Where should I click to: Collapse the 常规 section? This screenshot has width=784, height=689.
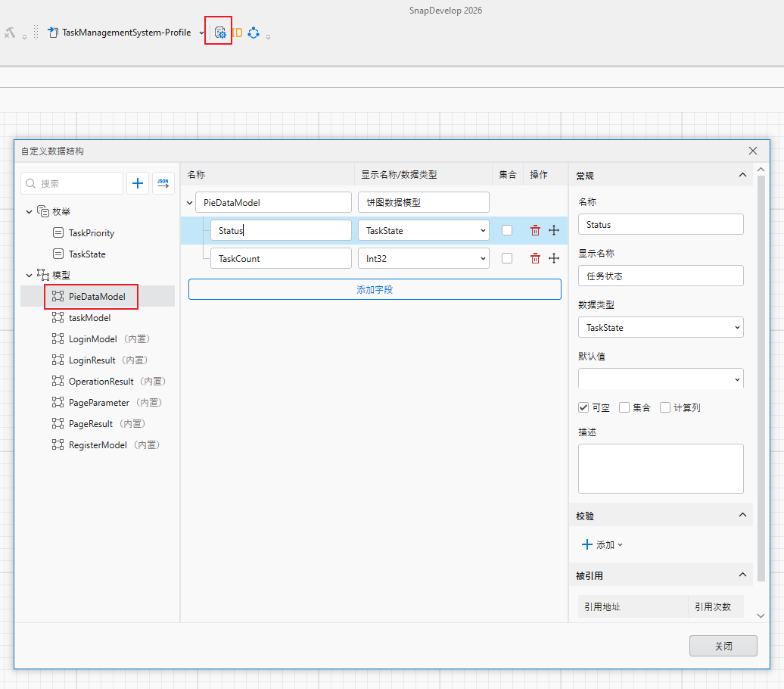tap(742, 175)
